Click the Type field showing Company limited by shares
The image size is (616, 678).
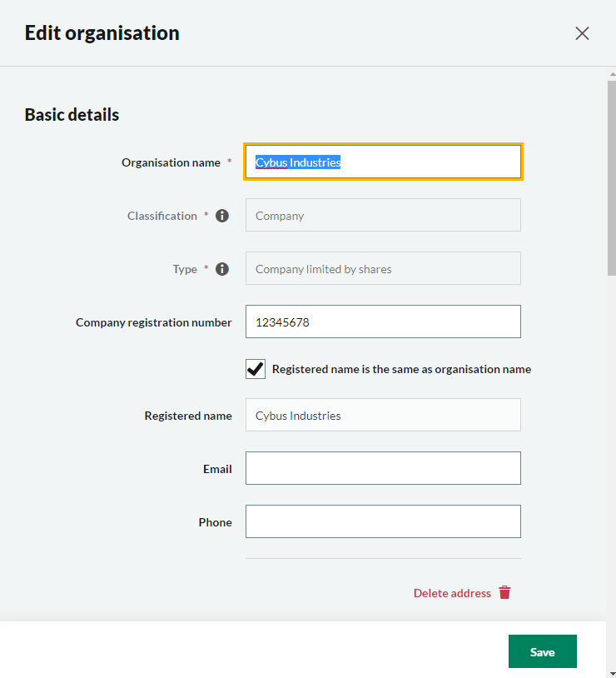click(x=383, y=269)
